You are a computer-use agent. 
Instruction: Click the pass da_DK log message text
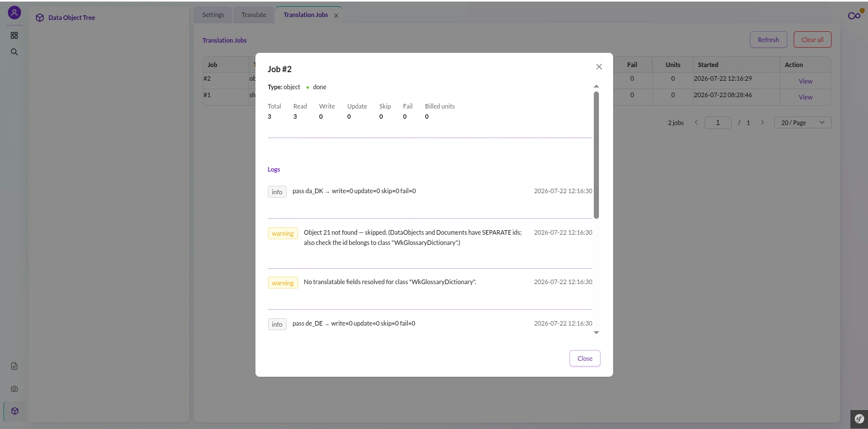pyautogui.click(x=354, y=191)
